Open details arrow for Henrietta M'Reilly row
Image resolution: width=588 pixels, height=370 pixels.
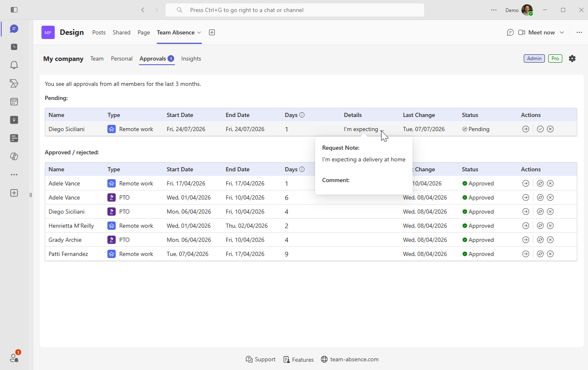[526, 226]
